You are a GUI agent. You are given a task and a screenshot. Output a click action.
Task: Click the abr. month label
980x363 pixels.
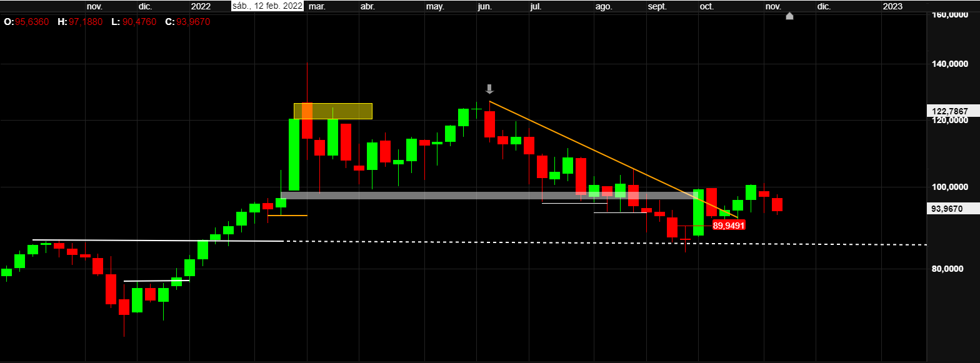click(x=368, y=6)
